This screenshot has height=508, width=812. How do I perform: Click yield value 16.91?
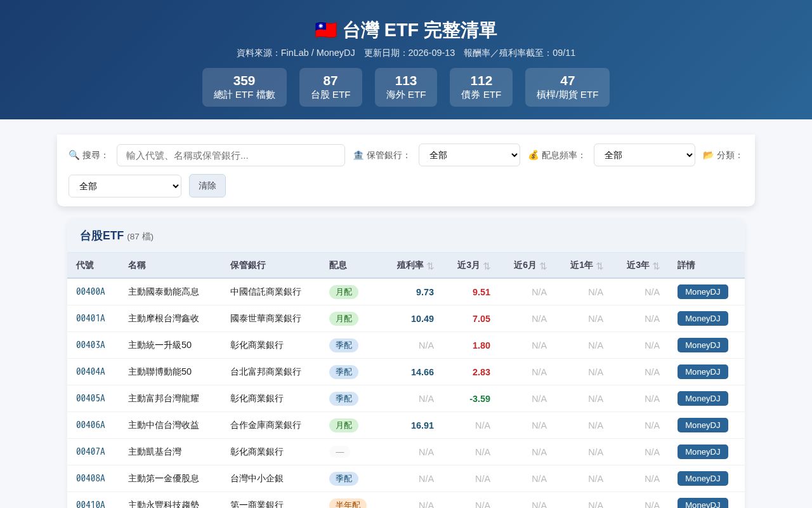pos(422,425)
